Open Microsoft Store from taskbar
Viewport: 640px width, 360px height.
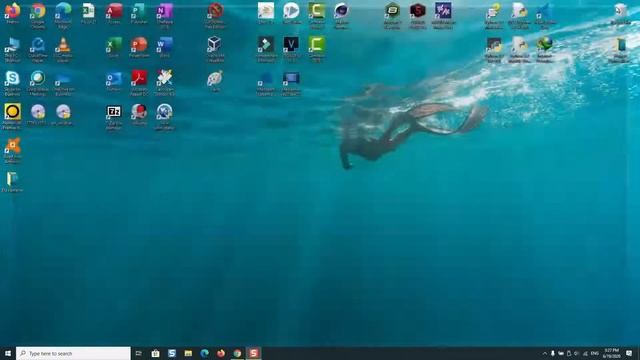[155, 353]
